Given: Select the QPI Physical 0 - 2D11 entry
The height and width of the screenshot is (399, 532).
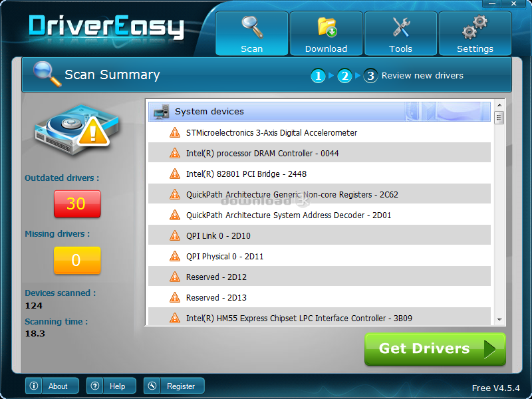Looking at the screenshot, I should [x=319, y=257].
